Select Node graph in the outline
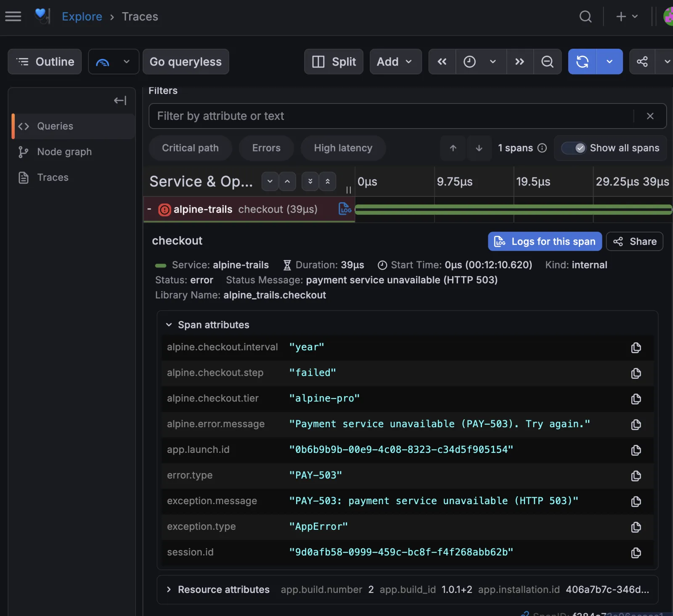Screen dimensions: 673x616 point(73,152)
